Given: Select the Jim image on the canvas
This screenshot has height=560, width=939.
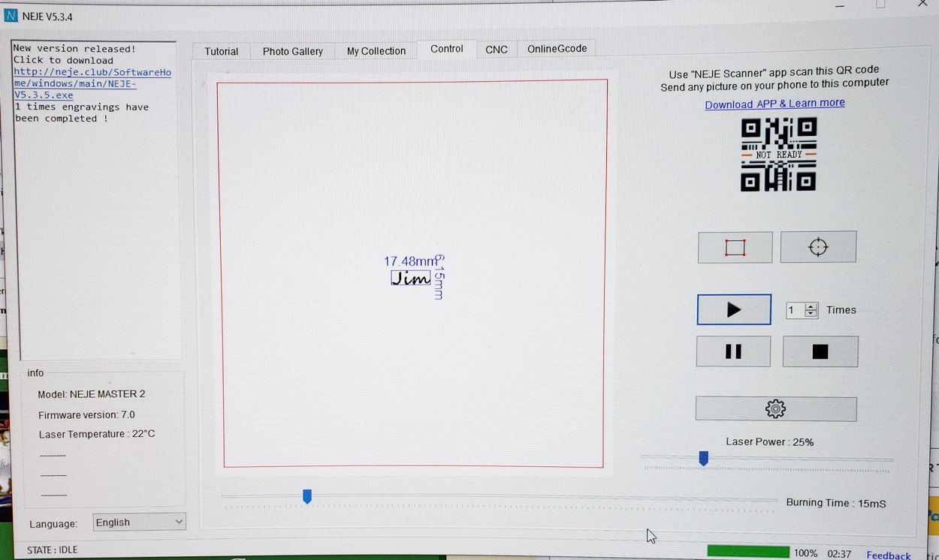Looking at the screenshot, I should [x=411, y=278].
